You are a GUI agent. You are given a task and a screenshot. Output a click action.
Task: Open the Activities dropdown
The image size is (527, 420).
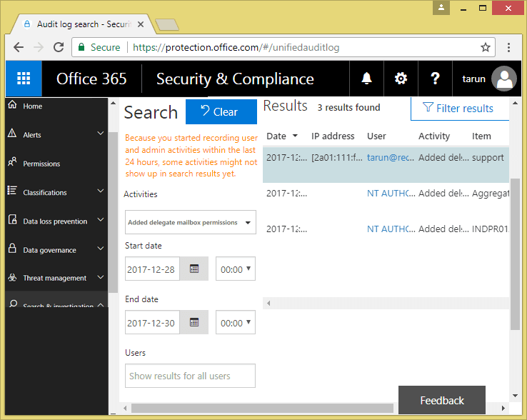click(190, 222)
